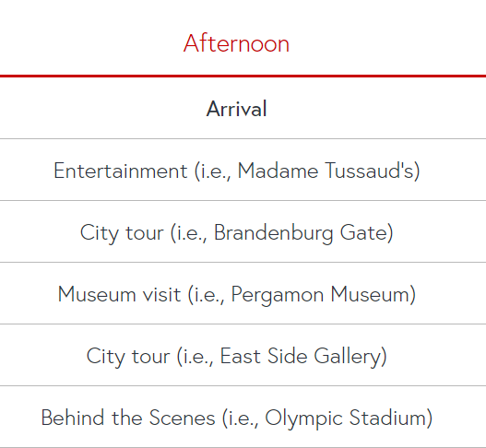Image resolution: width=486 pixels, height=448 pixels.
Task: Select the red Afternoon column header
Action: click(236, 43)
